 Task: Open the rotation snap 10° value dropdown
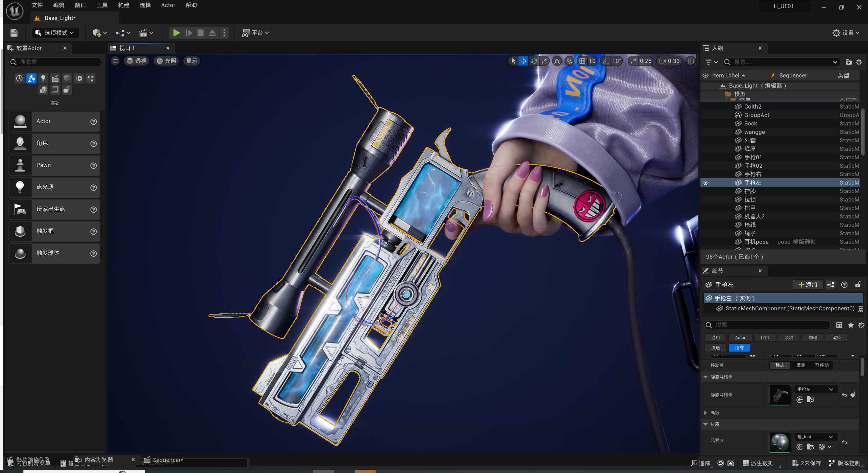pos(617,61)
